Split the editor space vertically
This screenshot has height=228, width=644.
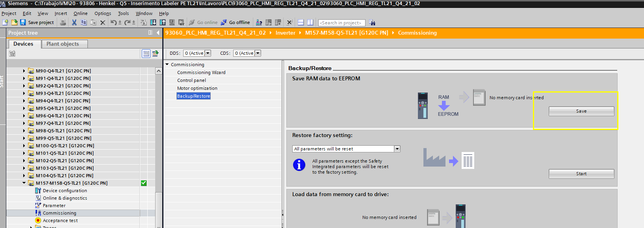tap(310, 22)
